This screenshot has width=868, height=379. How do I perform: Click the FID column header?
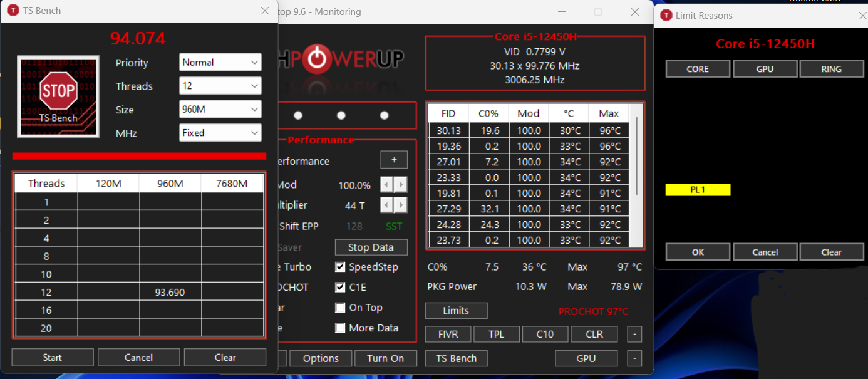point(448,113)
